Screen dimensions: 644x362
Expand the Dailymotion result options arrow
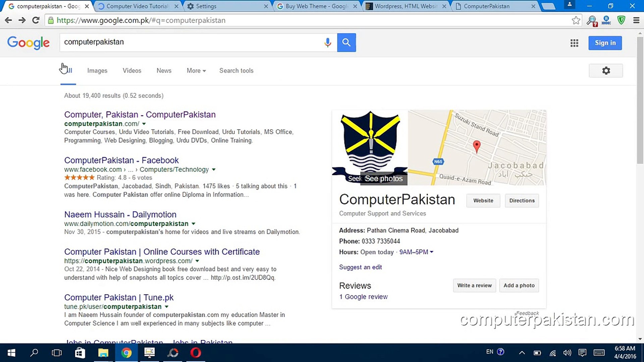click(x=193, y=224)
